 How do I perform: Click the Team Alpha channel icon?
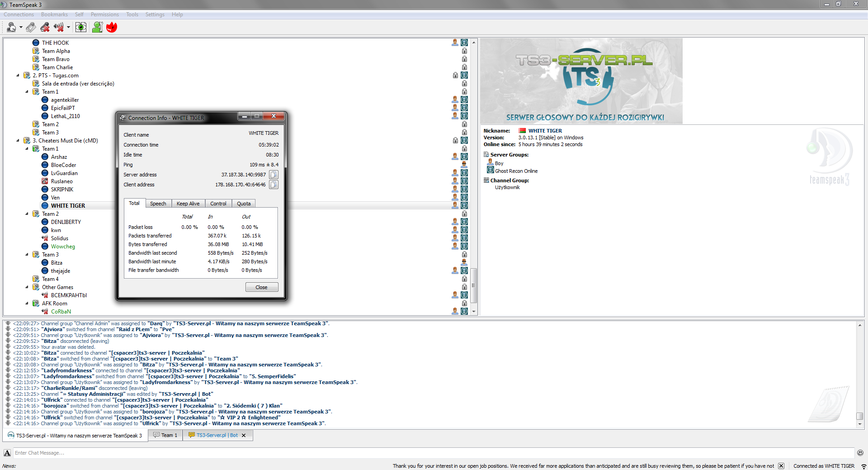(36, 51)
